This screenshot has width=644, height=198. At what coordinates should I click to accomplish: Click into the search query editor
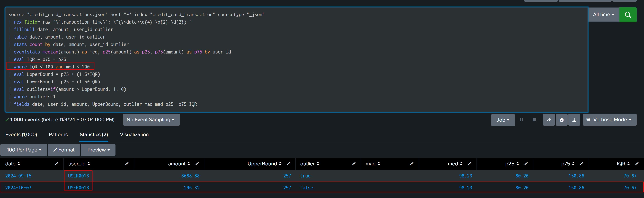pyautogui.click(x=350, y=60)
